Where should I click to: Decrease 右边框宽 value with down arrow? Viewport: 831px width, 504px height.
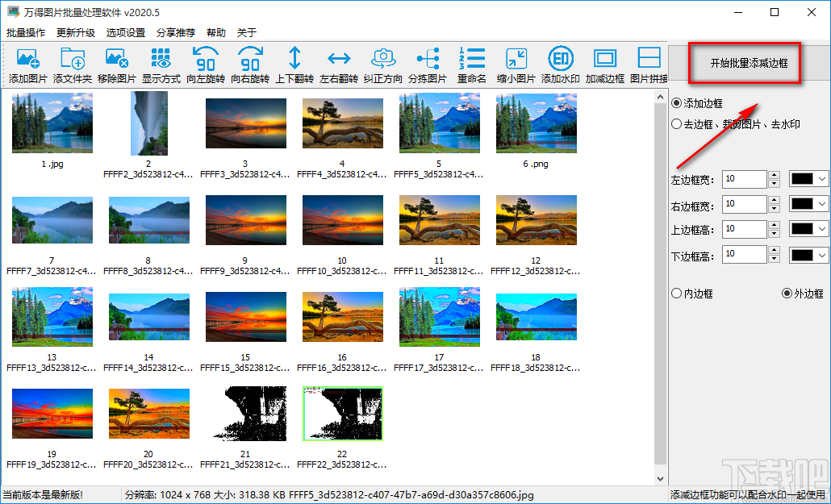pyautogui.click(x=774, y=208)
